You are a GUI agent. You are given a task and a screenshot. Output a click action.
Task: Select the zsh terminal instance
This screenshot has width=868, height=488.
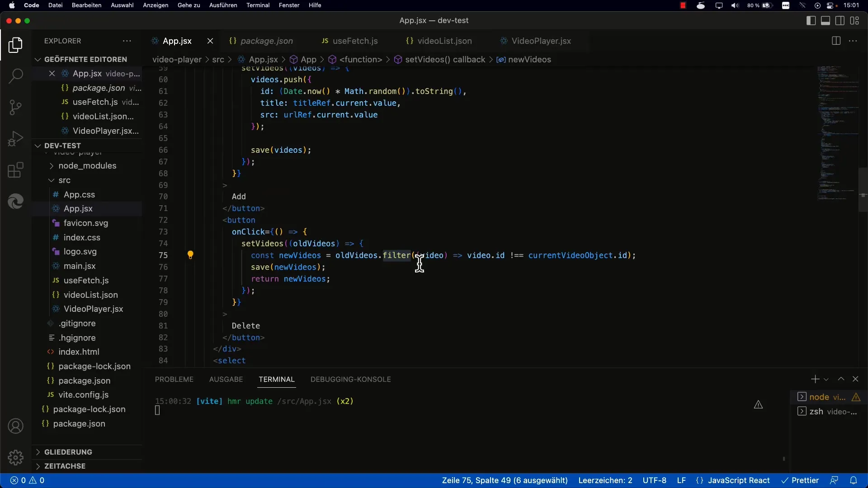click(828, 412)
